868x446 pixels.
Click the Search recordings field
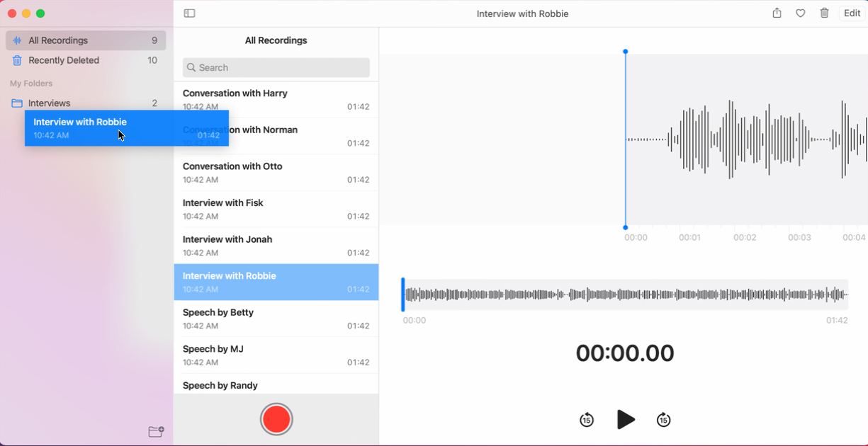pyautogui.click(x=276, y=68)
